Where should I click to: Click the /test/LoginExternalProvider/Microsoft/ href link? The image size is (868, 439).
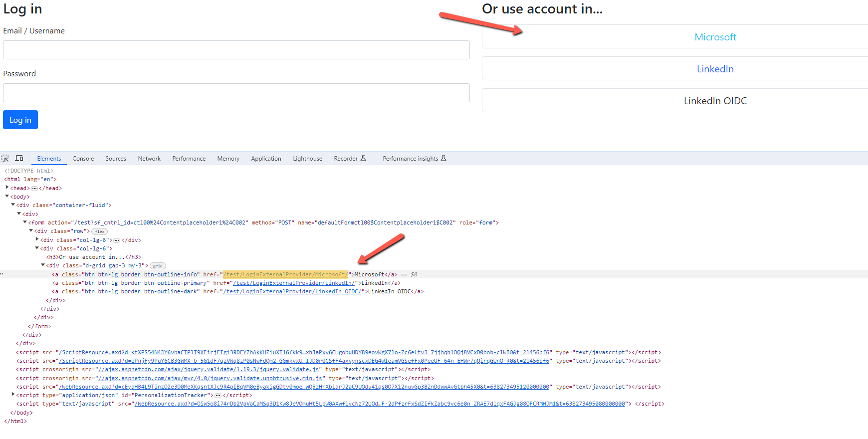tap(285, 274)
